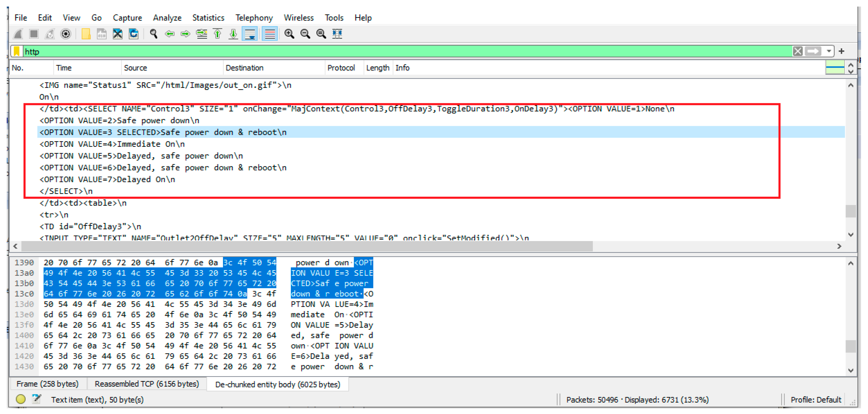Click the Zoom in icon
This screenshot has width=868, height=414.
click(289, 34)
